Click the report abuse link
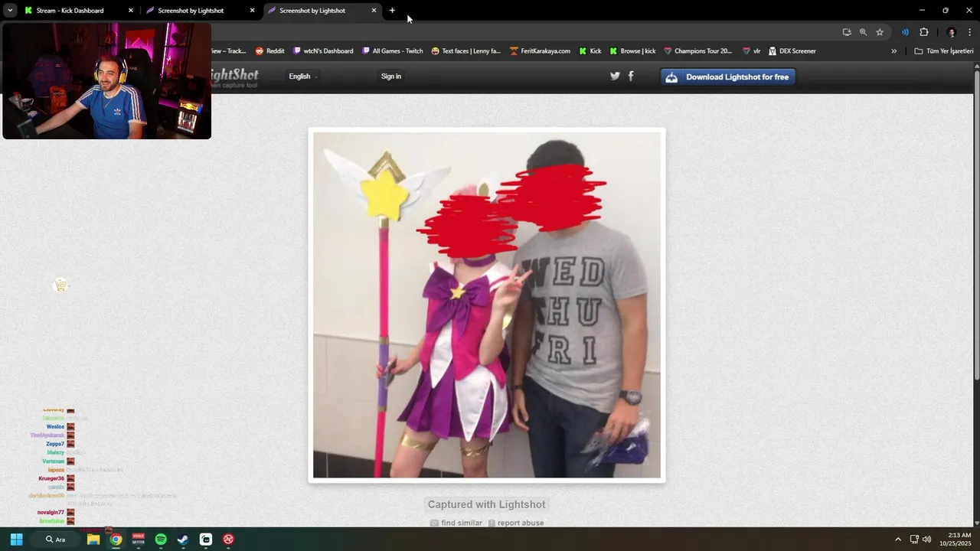Viewport: 980px width, 551px height. pyautogui.click(x=516, y=523)
